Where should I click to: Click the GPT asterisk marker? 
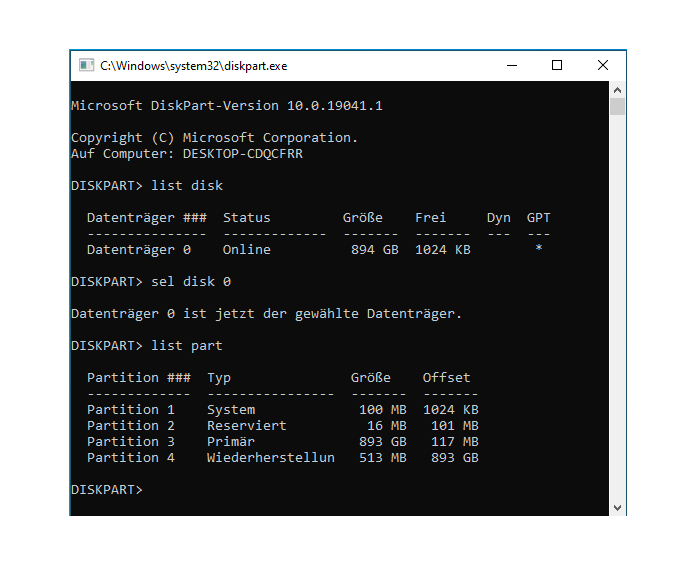pos(538,248)
